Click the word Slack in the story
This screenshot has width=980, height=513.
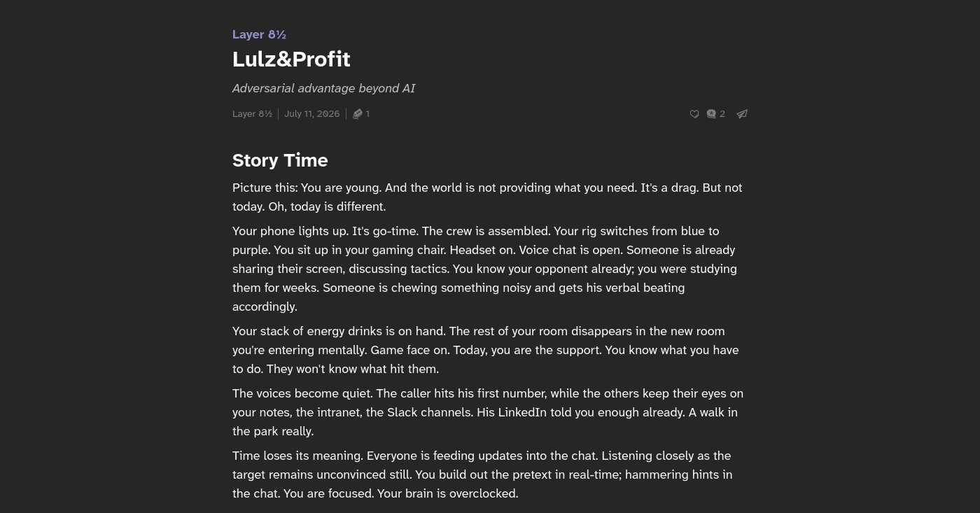pyautogui.click(x=403, y=412)
